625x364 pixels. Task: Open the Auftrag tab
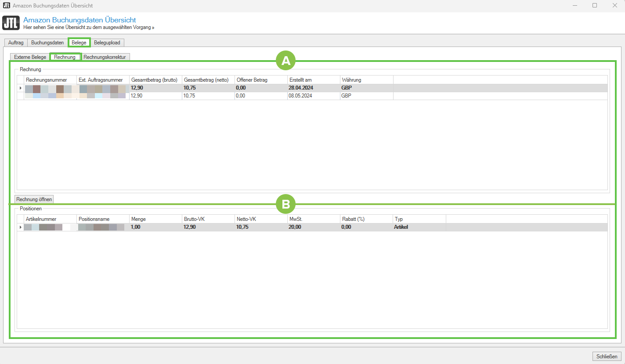tap(16, 43)
